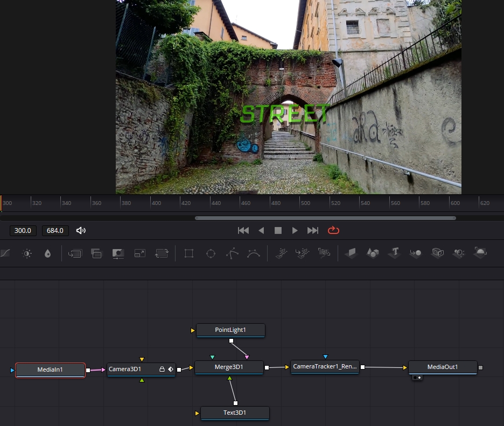Image resolution: width=504 pixels, height=426 pixels.
Task: Add a Text3D tool from toolbar
Action: click(x=395, y=253)
